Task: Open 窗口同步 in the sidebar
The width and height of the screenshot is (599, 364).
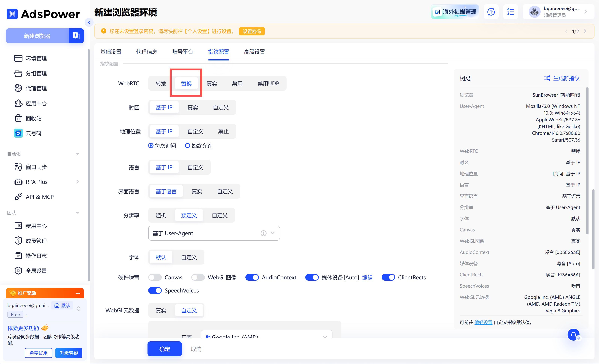Action: click(36, 167)
